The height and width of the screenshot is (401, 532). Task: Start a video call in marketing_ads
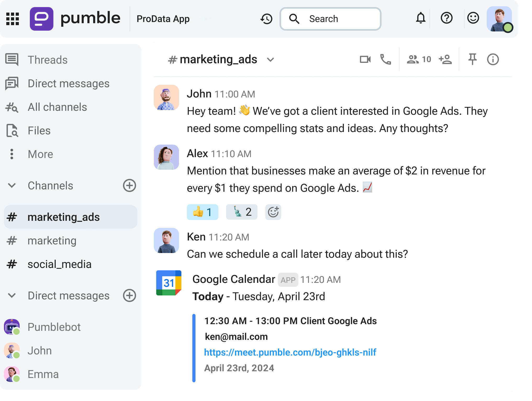(365, 59)
